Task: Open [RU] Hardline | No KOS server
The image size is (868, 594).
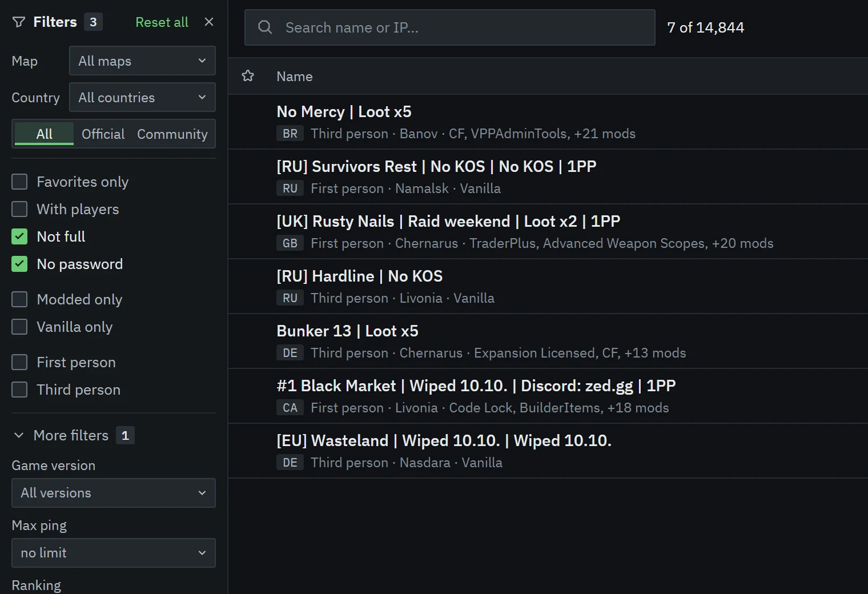Action: (548, 287)
